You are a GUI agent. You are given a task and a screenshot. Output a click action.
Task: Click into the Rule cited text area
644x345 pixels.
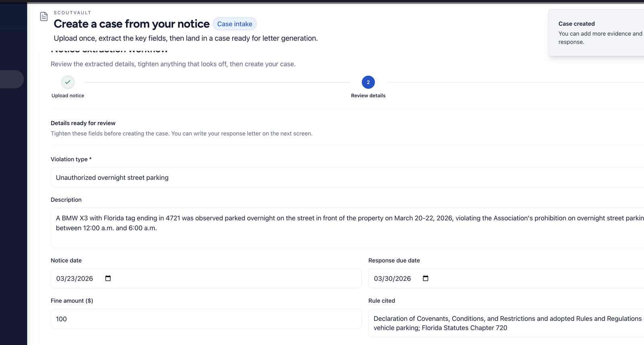(506, 323)
